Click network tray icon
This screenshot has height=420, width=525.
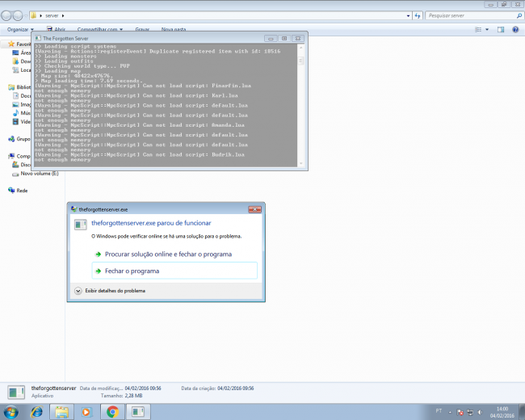pos(470,412)
